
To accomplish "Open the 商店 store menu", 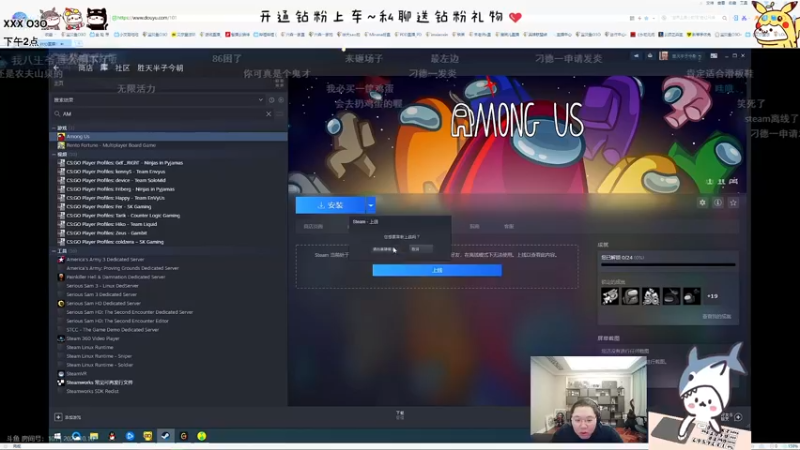I will (85, 68).
